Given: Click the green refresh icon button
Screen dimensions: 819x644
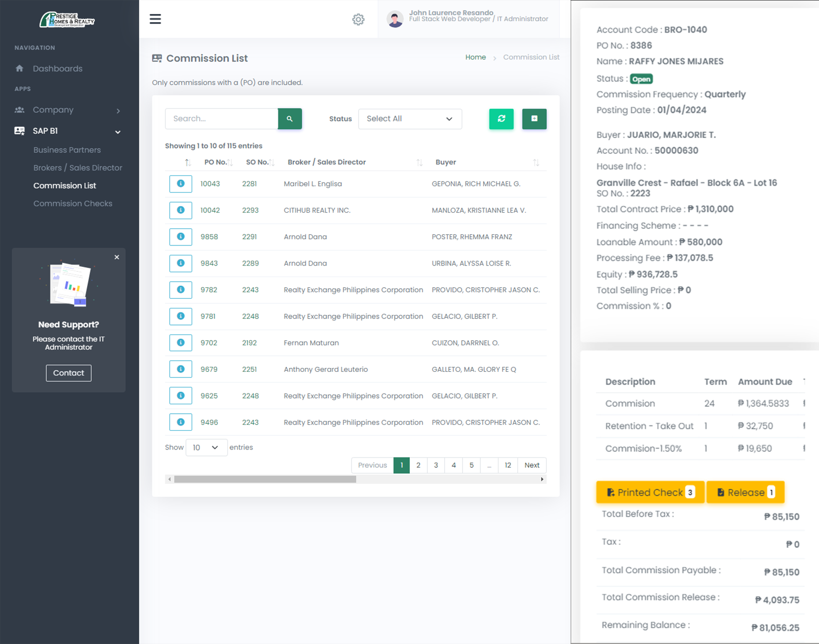Looking at the screenshot, I should [x=501, y=119].
